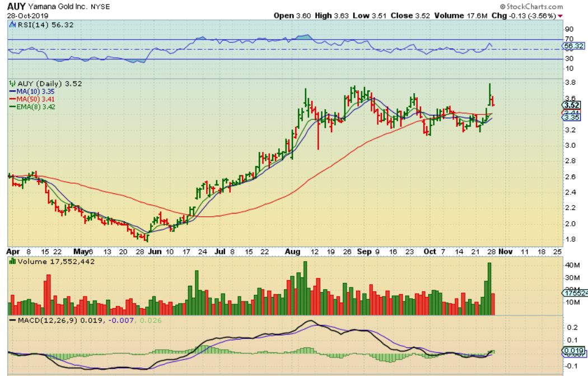Click the 40M volume axis label
Viewport: 588px width, 376px height.
(572, 265)
